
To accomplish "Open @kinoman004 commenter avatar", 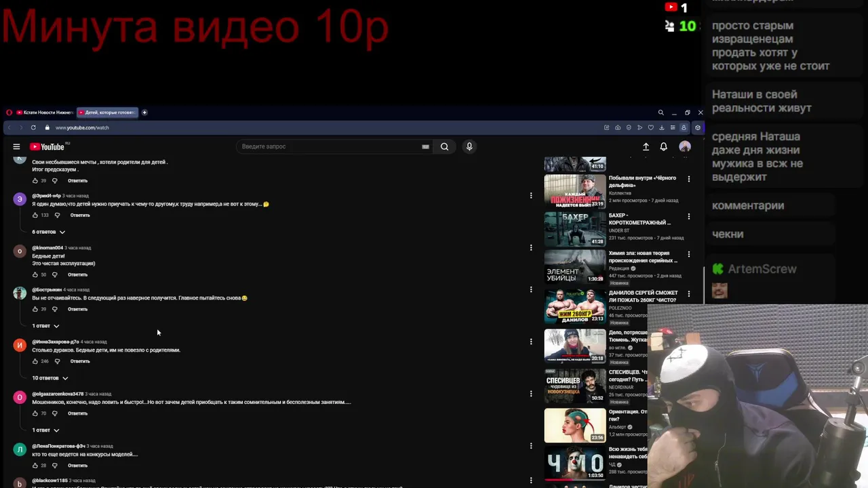I will tap(20, 251).
